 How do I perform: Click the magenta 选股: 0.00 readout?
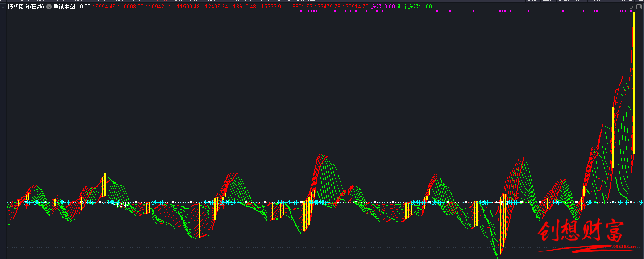click(383, 7)
